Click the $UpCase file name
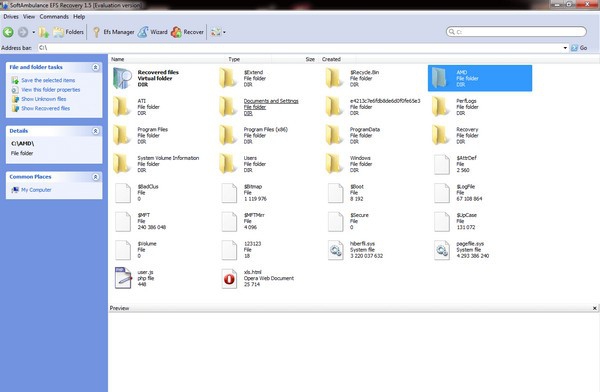Image resolution: width=600 pixels, height=392 pixels. point(466,215)
